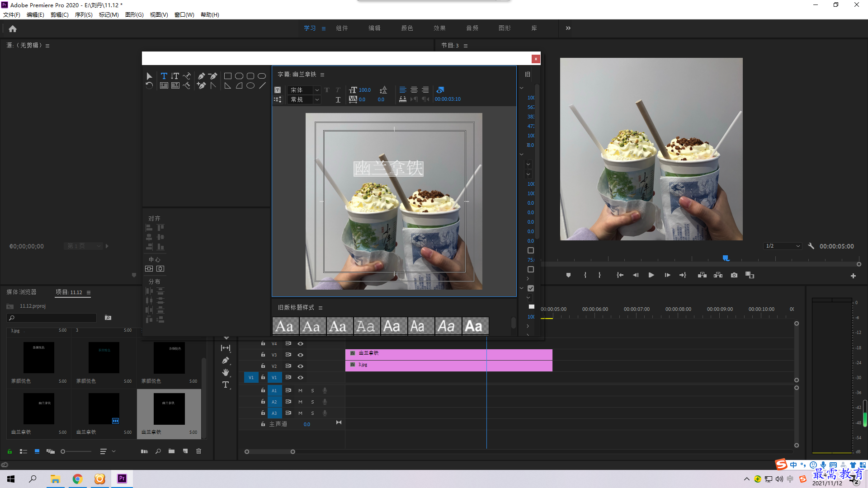
Task: Hide the V2 track output
Action: point(300,366)
